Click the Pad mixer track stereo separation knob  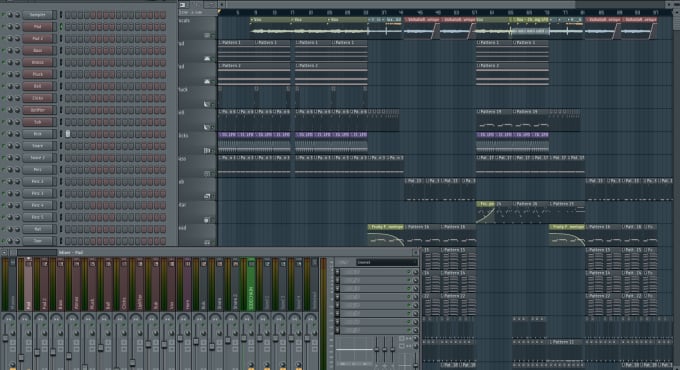(28, 333)
